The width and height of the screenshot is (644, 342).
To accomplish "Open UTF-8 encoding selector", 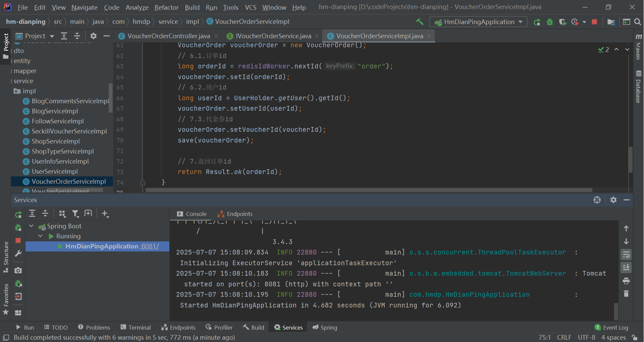I will 586,337.
